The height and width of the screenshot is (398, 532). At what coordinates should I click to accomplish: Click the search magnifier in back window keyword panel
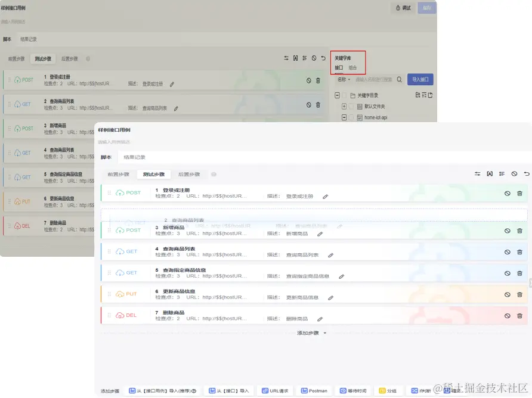coord(400,79)
